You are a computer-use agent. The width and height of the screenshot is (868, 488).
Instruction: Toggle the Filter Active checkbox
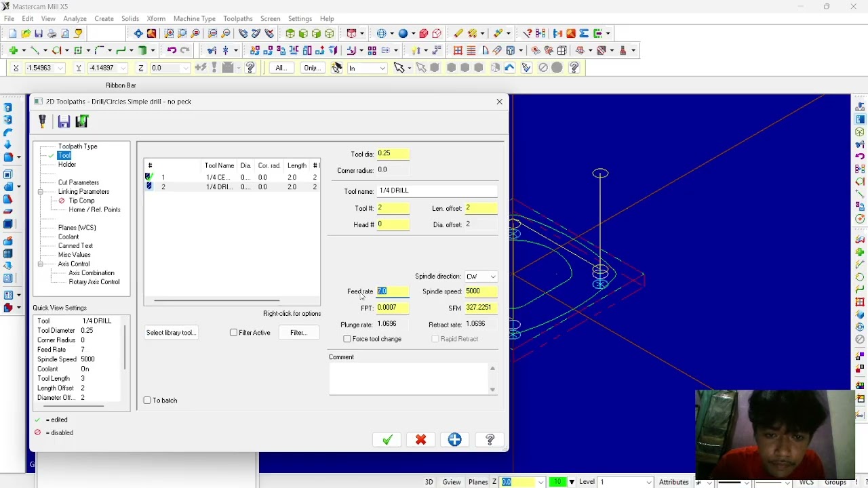(234, 333)
